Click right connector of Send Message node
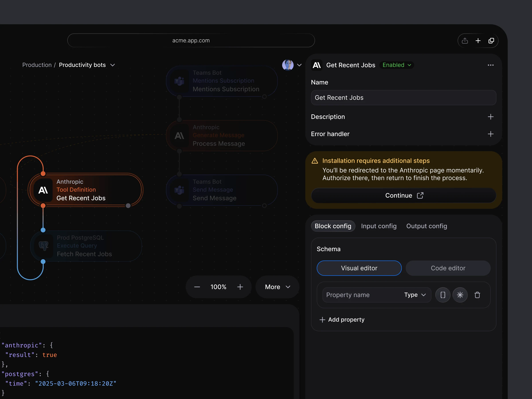The height and width of the screenshot is (399, 532). (x=264, y=206)
